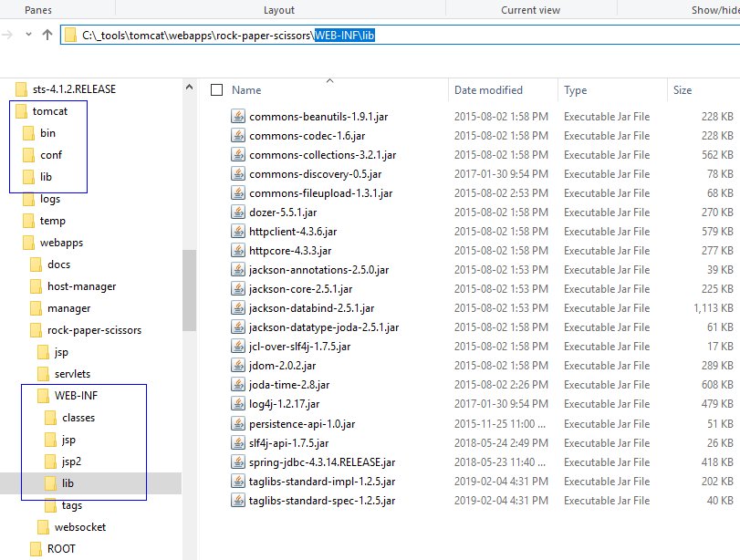The width and height of the screenshot is (740, 560).
Task: Open rock-paper-scissors folder in tree
Action: [x=94, y=330]
